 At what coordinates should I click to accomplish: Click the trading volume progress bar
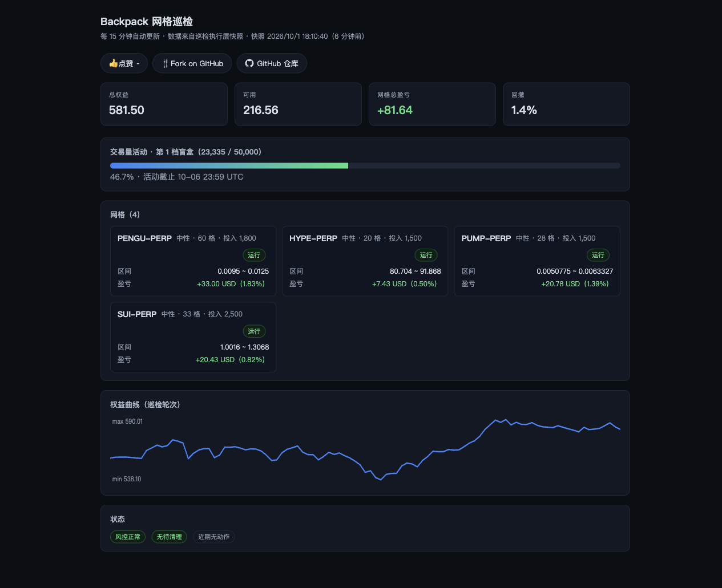365,165
